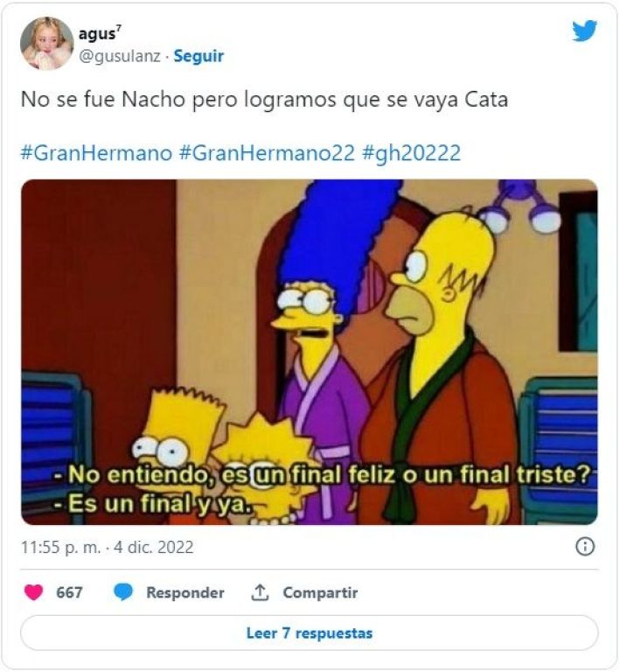Click the Responder reply button

coord(185,592)
